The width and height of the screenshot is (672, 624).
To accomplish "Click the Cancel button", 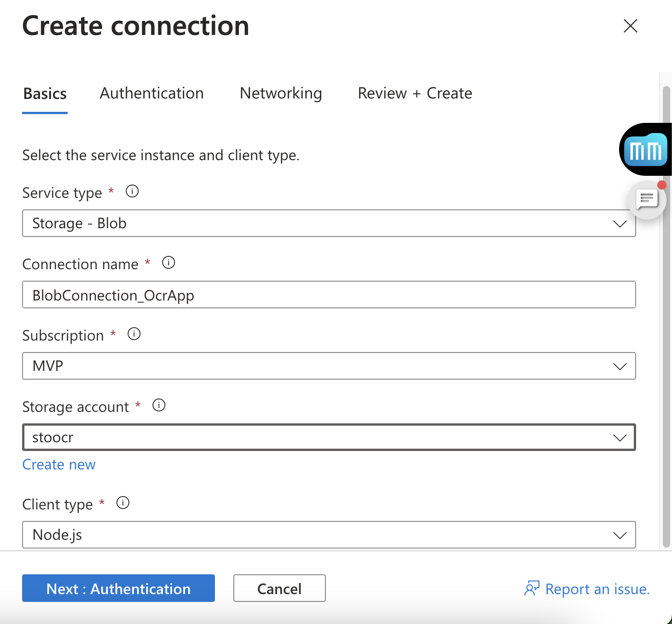I will 279,588.
